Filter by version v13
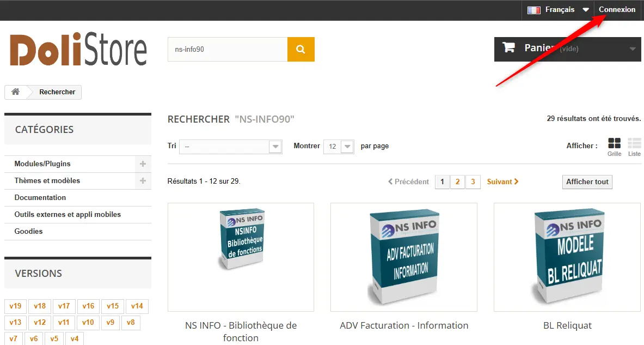This screenshot has height=345, width=644. pos(16,323)
